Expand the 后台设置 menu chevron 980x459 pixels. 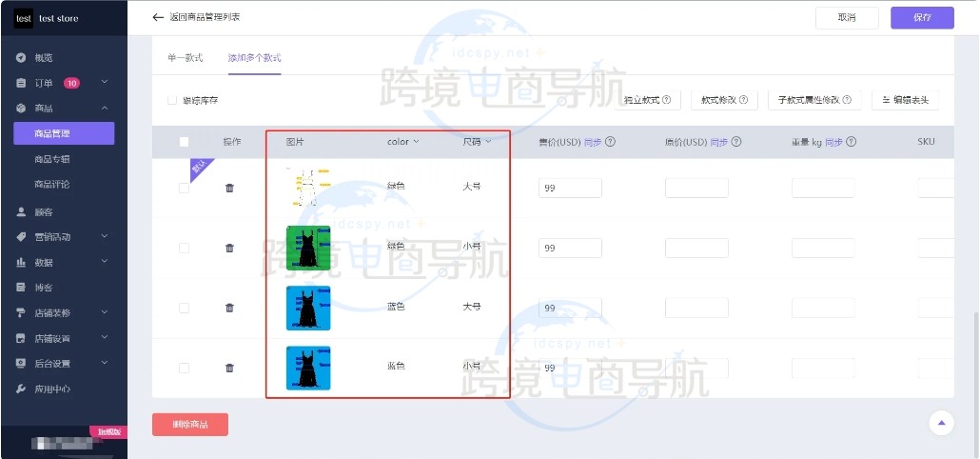(105, 363)
